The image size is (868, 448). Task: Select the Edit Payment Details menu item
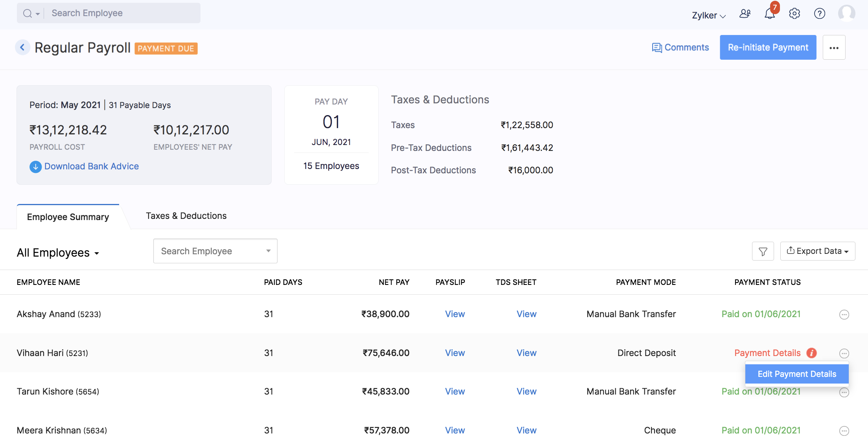pyautogui.click(x=796, y=374)
